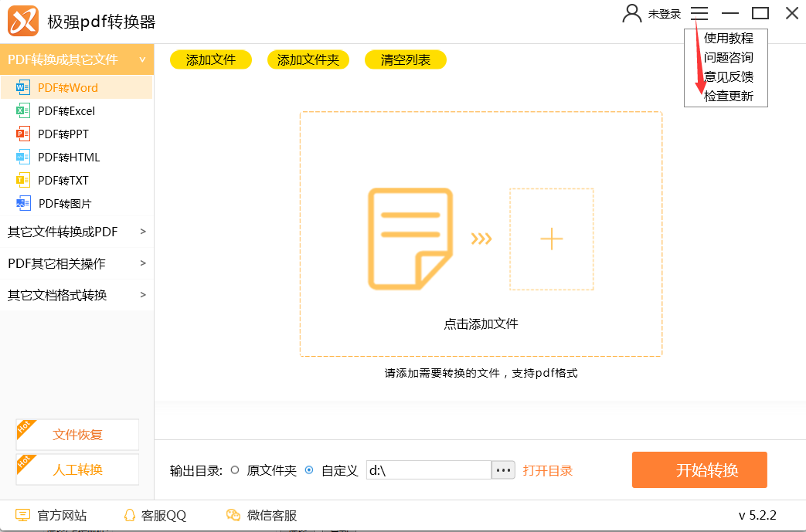This screenshot has width=806, height=532.
Task: Choose 检查更新 from the menu
Action: pyautogui.click(x=728, y=97)
